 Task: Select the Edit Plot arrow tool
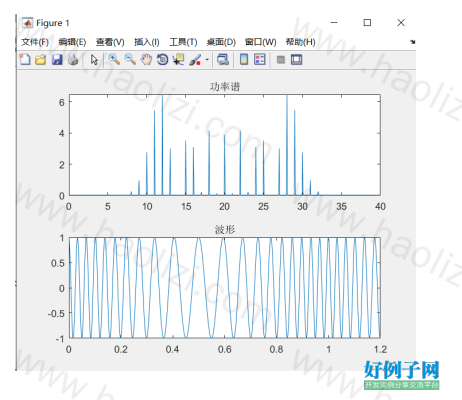pos(94,60)
